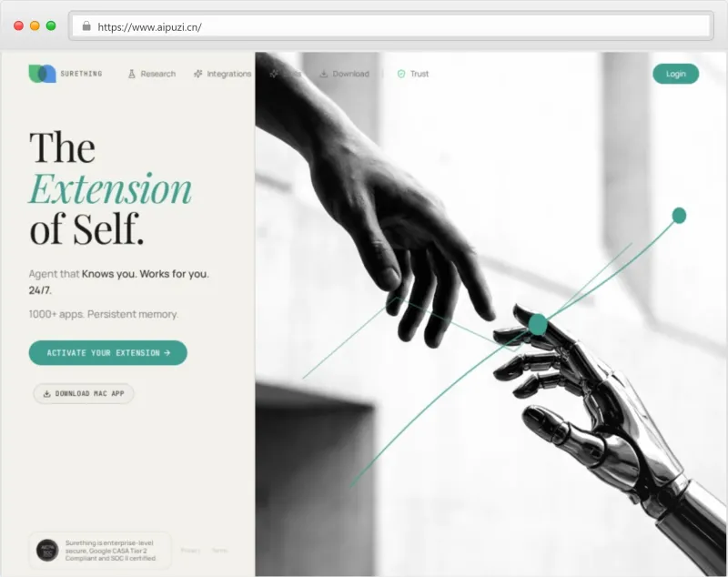Click the green shield icon beside Trust
This screenshot has width=728, height=577.
tap(401, 74)
